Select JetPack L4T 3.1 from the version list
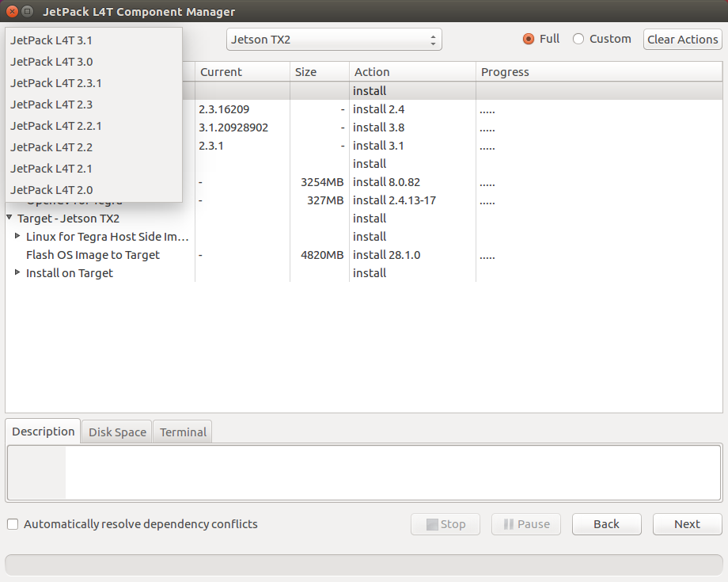728x582 pixels. pos(51,40)
